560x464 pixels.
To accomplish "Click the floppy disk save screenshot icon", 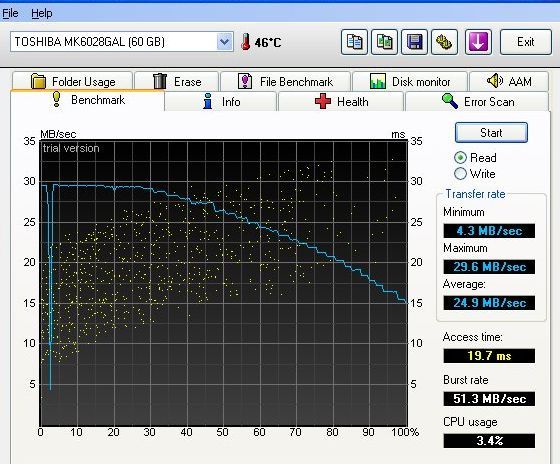I will point(414,42).
